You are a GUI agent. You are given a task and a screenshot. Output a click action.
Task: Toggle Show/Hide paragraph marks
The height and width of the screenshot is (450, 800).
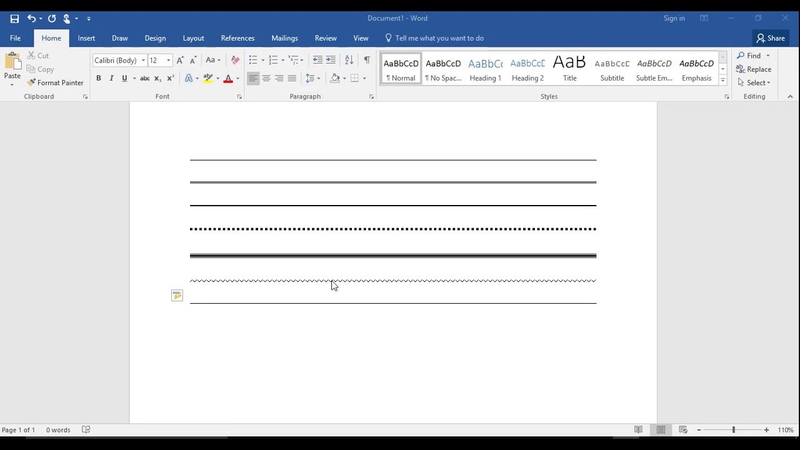[x=367, y=60]
